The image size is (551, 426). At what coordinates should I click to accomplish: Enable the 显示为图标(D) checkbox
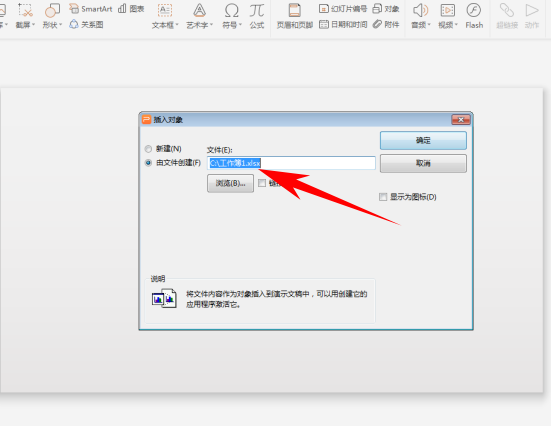(x=383, y=197)
